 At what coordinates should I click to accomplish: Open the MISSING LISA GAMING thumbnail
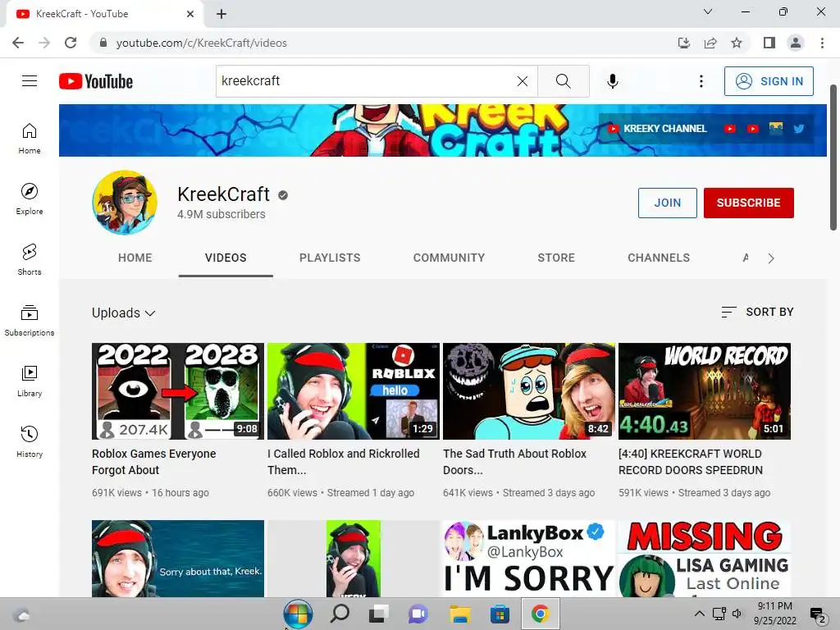click(705, 558)
